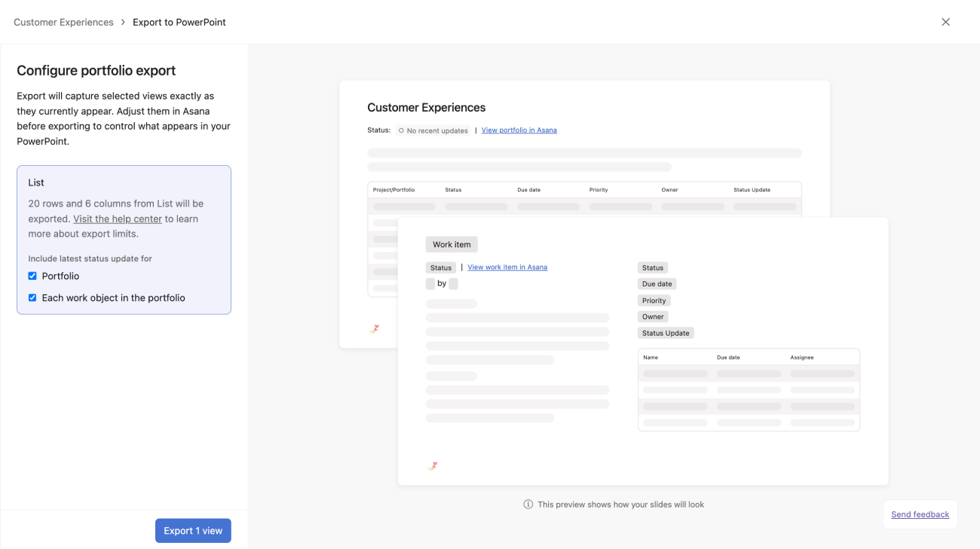Click the 'Work item' label chip
980x549 pixels.
pos(451,244)
